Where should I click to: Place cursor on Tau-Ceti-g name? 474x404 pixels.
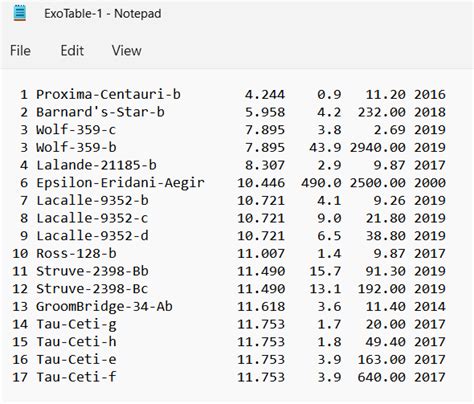point(76,324)
